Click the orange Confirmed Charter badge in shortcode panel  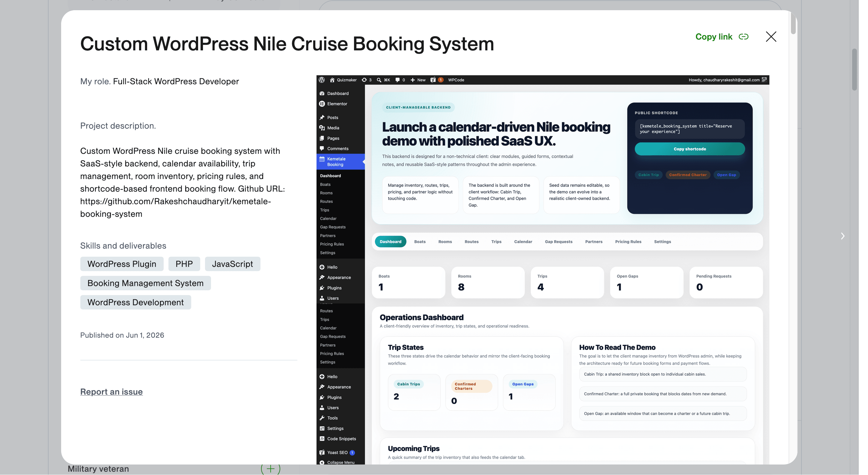point(688,175)
